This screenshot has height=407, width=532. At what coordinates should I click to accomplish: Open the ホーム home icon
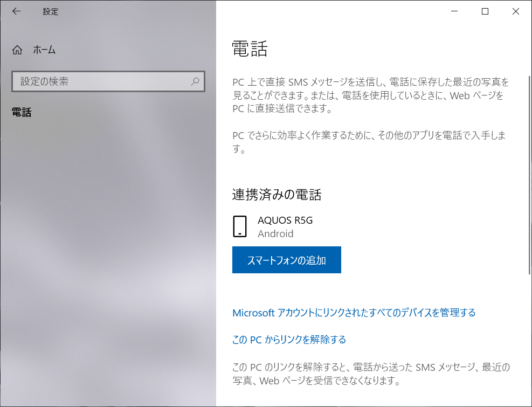17,50
